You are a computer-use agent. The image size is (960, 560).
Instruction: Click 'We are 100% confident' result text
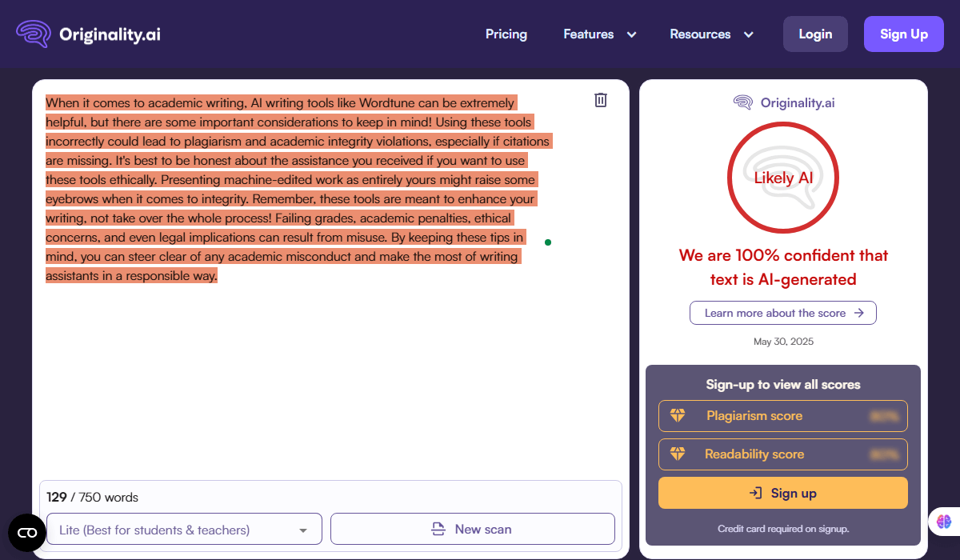783,267
